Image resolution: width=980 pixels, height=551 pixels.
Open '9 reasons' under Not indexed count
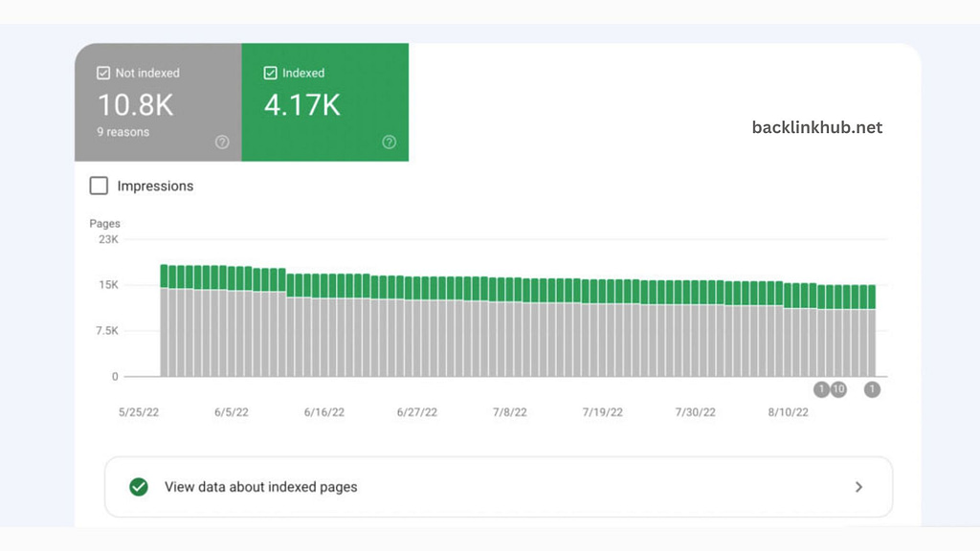122,132
